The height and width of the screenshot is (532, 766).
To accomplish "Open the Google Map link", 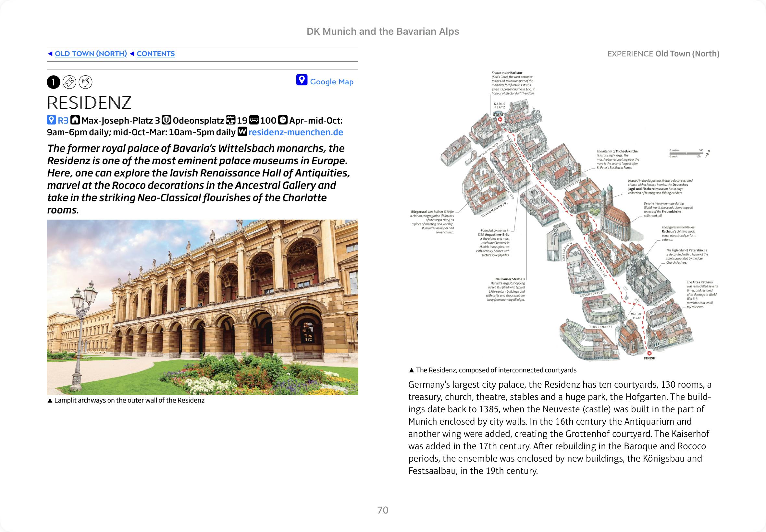I will point(331,82).
